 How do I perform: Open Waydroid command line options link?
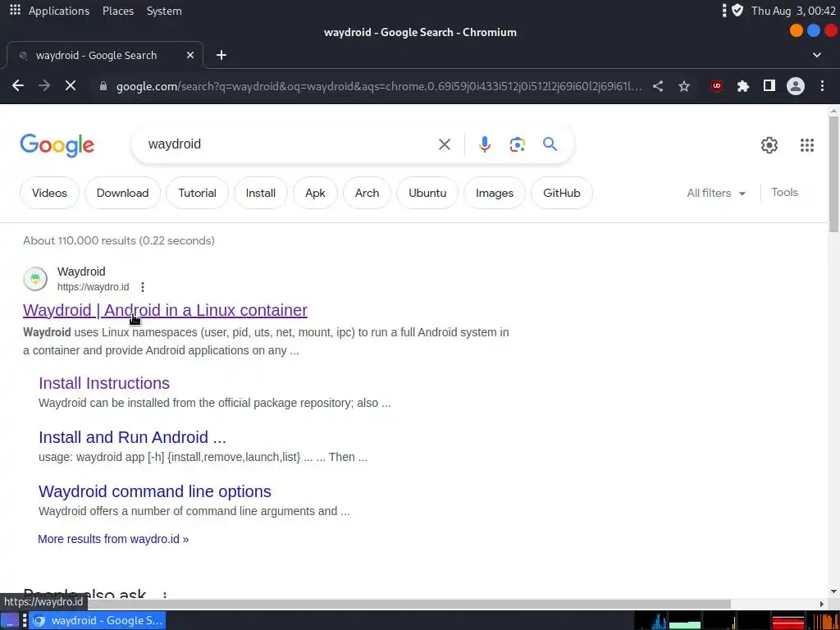155,491
